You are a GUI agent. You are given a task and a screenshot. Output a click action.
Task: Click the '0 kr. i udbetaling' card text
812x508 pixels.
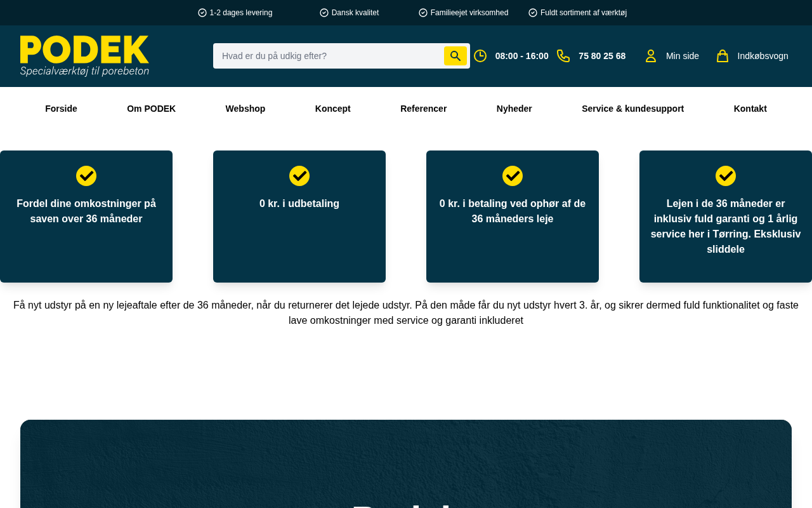(299, 204)
